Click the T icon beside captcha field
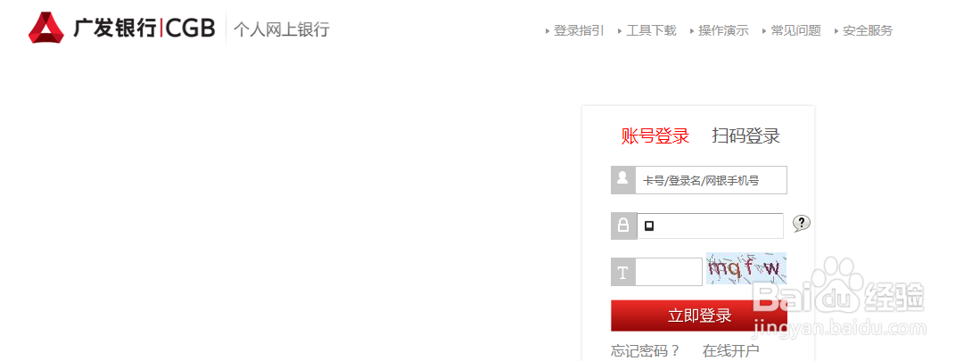The height and width of the screenshot is (361, 980). tap(623, 273)
